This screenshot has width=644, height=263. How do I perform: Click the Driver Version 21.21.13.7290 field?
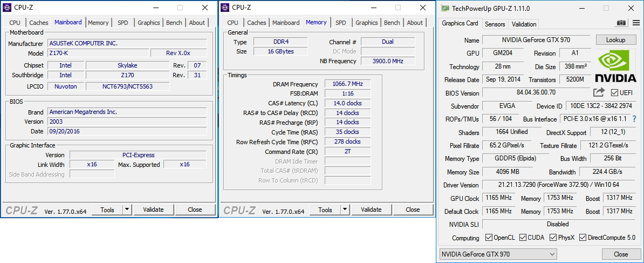click(558, 185)
